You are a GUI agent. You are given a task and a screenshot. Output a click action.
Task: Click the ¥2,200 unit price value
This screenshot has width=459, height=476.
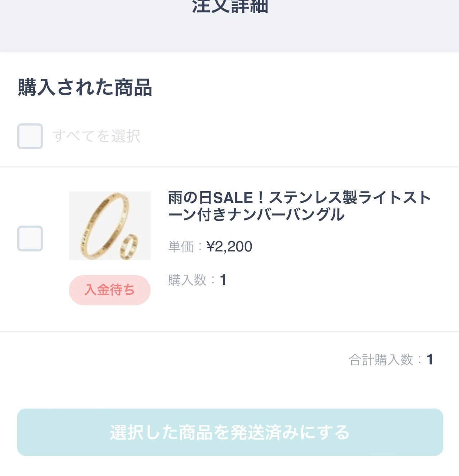229,247
